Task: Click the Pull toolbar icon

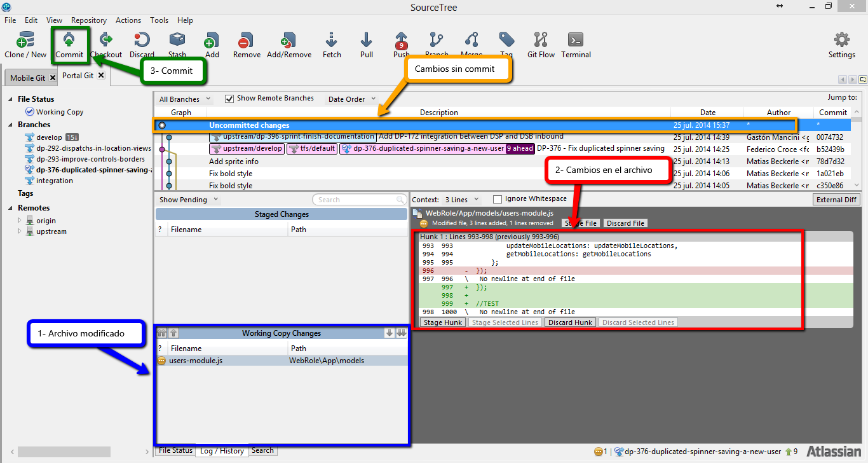Action: click(x=367, y=45)
